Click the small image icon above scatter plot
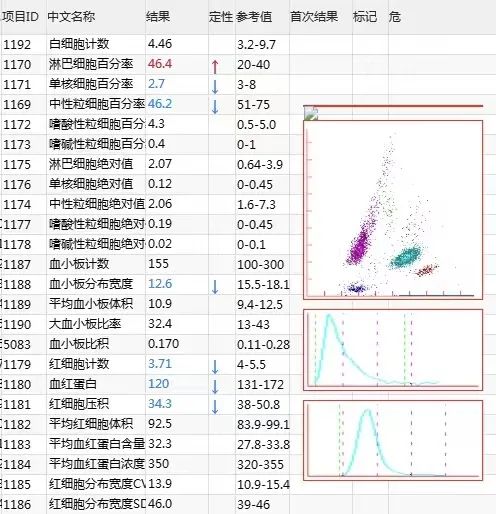The image size is (496, 514). pos(311,113)
